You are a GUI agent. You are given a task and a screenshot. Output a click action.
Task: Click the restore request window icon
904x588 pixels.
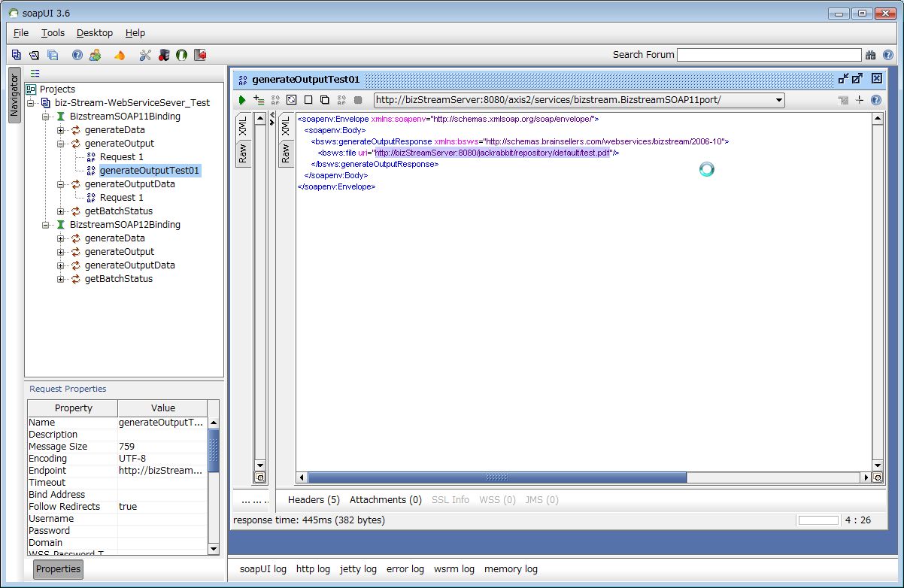844,78
